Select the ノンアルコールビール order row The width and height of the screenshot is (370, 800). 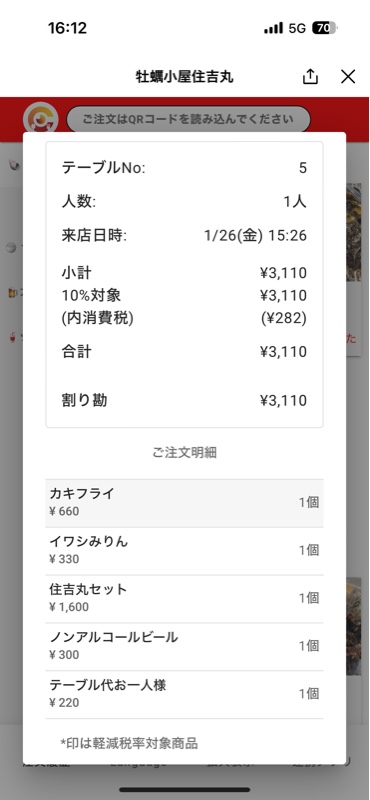click(x=184, y=646)
